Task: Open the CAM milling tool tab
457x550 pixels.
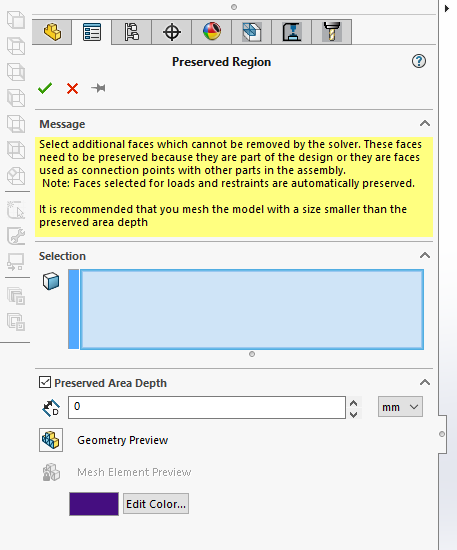Action: click(x=331, y=32)
